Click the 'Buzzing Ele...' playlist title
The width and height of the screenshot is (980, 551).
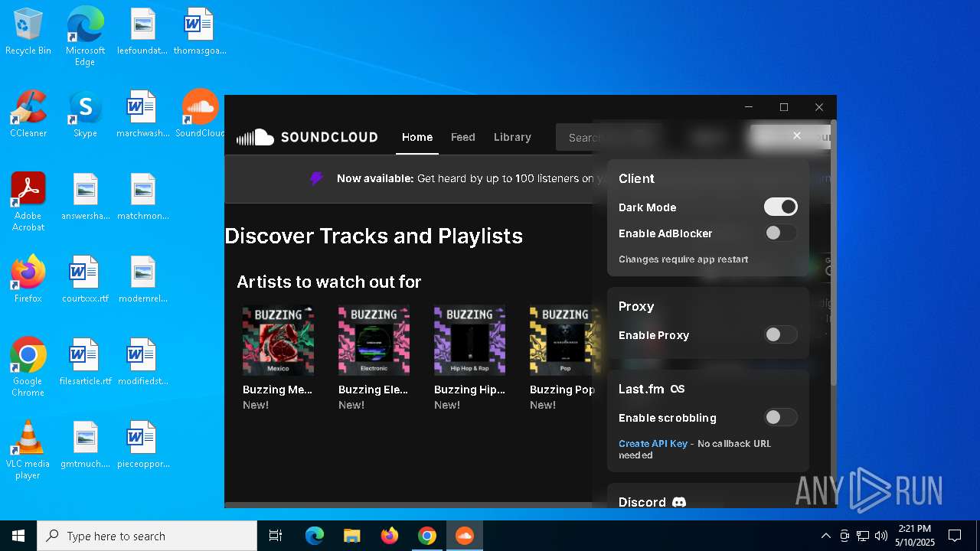(x=373, y=390)
